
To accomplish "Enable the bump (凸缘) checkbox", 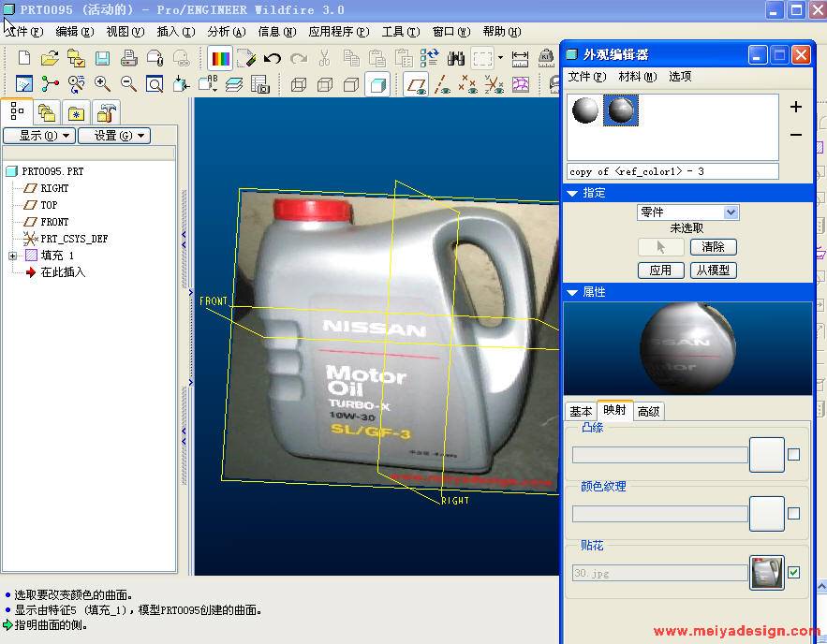I will [x=794, y=455].
